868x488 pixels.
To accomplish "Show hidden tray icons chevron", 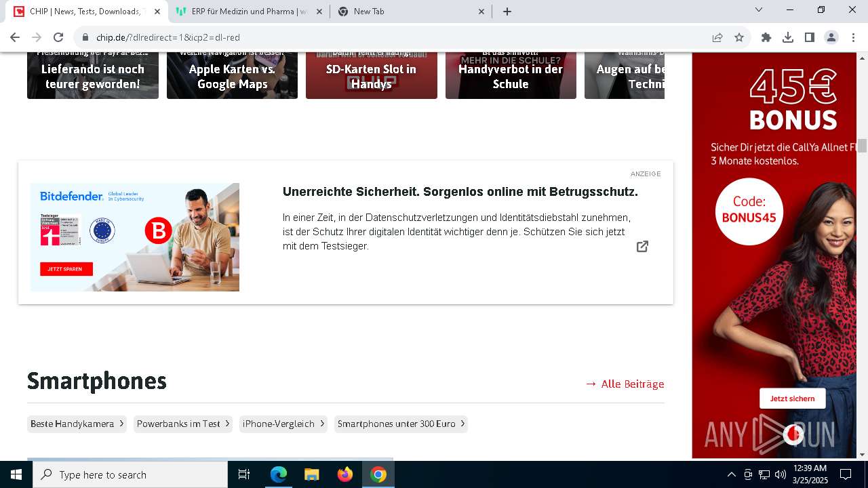I will pos(731,474).
